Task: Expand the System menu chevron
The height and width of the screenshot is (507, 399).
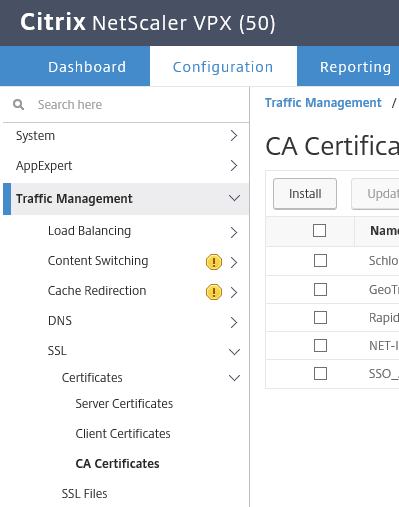Action: pos(234,136)
